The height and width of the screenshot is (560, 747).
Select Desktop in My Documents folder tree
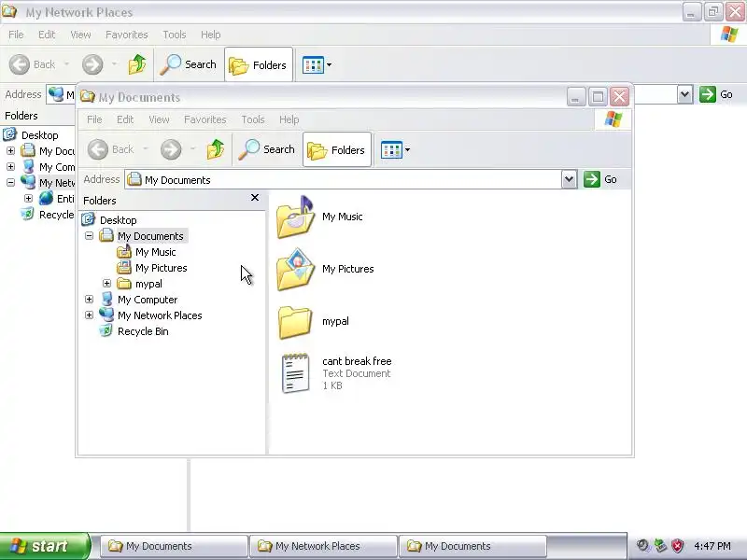[x=119, y=220]
